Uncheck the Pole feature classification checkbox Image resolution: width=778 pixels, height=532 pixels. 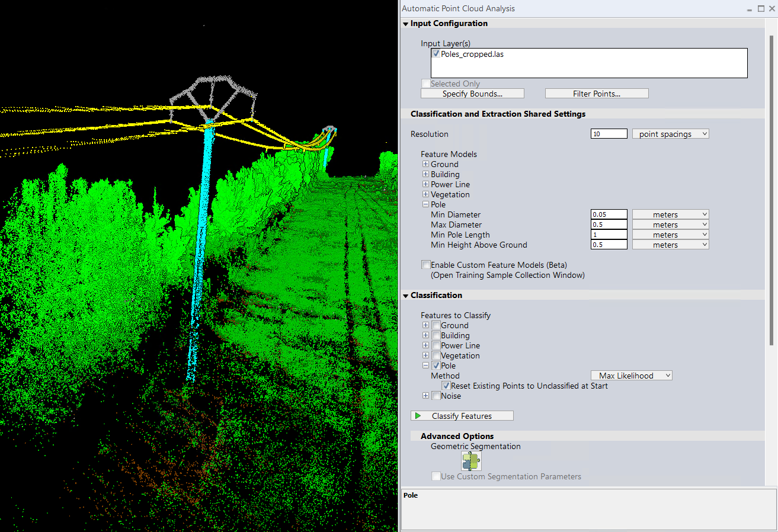pos(436,366)
